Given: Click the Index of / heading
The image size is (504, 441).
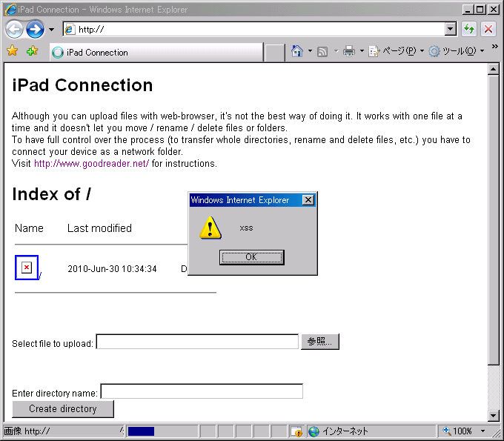Looking at the screenshot, I should pyautogui.click(x=51, y=194).
